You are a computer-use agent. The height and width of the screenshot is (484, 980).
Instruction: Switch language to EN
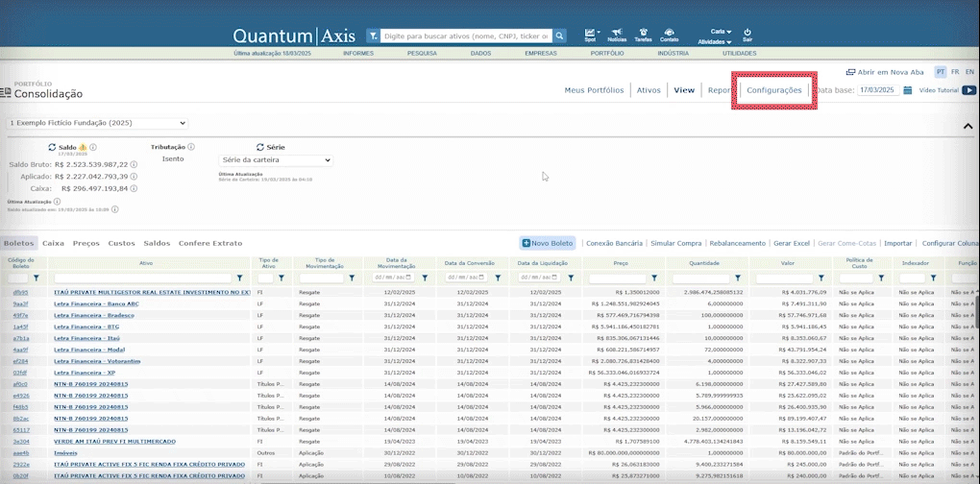968,72
